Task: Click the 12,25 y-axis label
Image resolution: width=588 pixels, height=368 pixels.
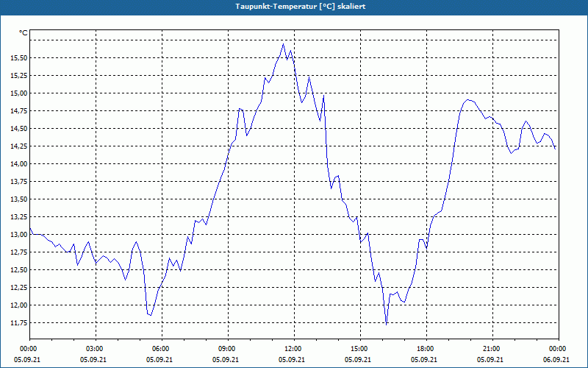Action: (x=18, y=287)
